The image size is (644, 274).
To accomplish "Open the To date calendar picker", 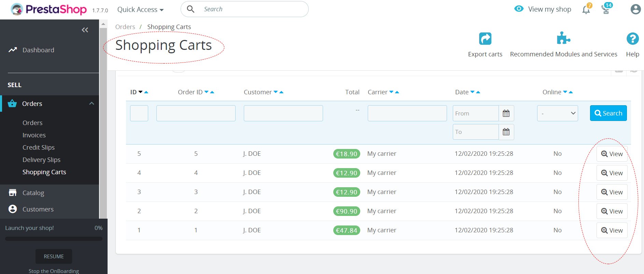I will (x=506, y=132).
